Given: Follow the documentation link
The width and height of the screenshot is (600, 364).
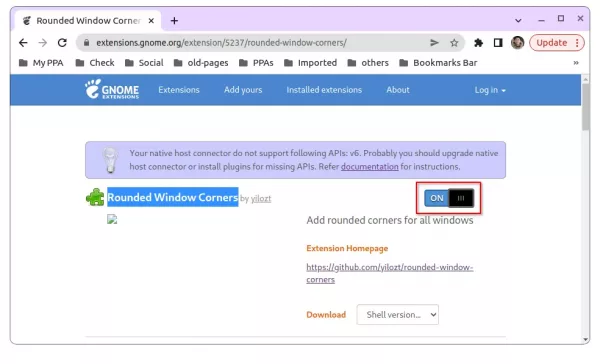Looking at the screenshot, I should (370, 167).
